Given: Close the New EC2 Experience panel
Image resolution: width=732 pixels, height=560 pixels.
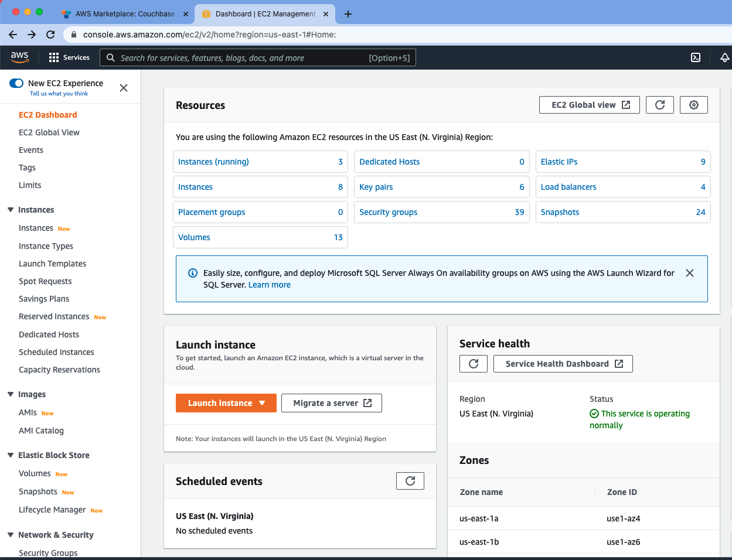Looking at the screenshot, I should (123, 87).
